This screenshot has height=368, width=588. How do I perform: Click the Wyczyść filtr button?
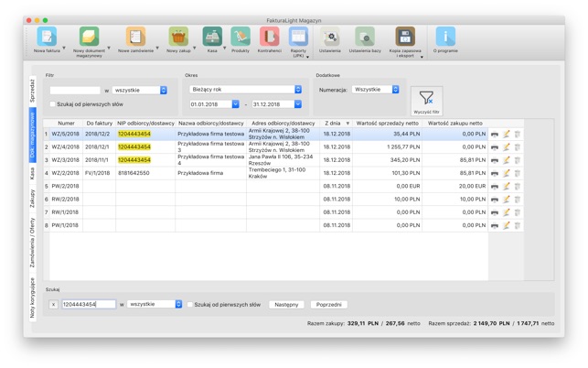click(426, 100)
